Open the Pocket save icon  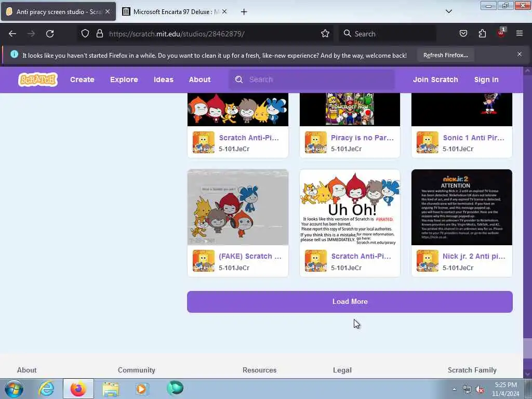click(x=463, y=33)
